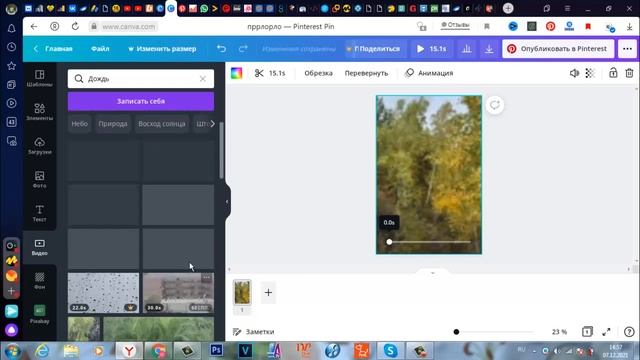Open the Pixabay sidebar app
640x360 pixels.
(x=40, y=314)
